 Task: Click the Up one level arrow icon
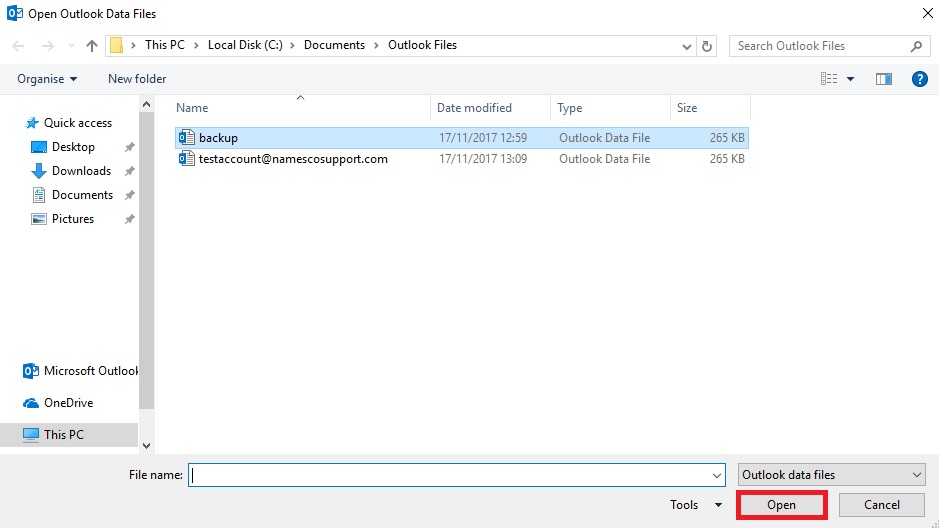(92, 46)
